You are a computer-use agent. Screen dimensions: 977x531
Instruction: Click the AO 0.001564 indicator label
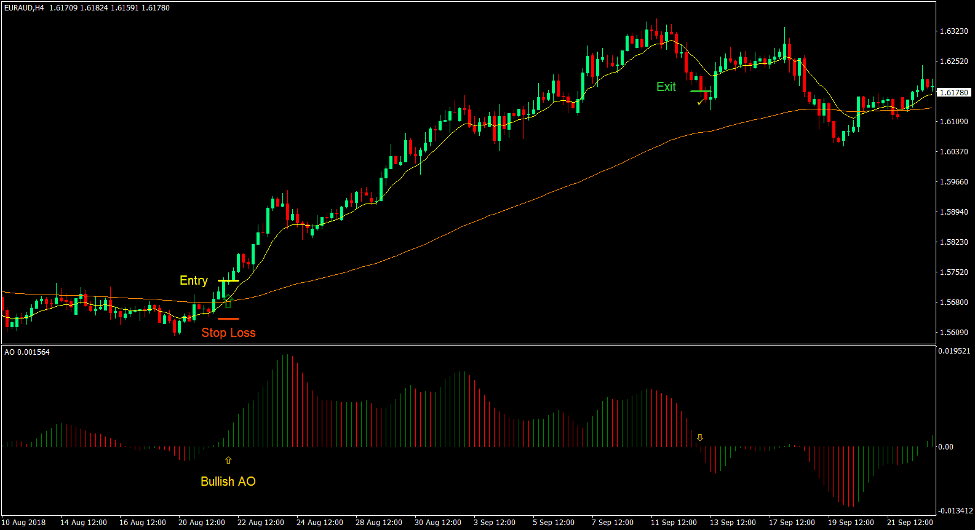pos(28,352)
